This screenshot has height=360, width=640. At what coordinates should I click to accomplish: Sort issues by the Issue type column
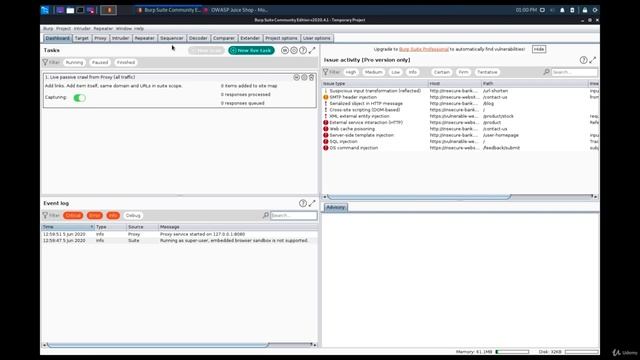375,83
